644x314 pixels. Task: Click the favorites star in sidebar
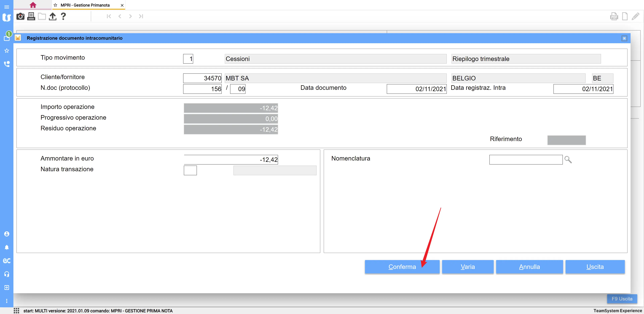[7, 51]
